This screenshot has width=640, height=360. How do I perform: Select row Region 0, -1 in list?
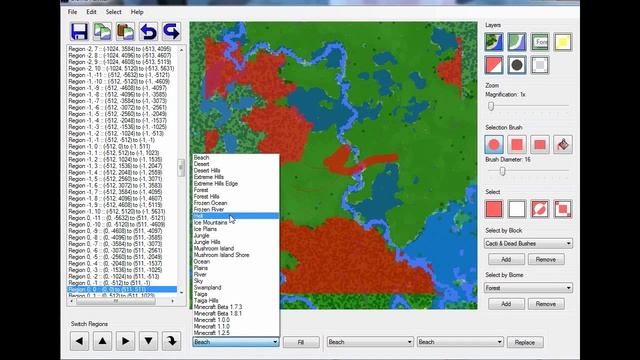(x=122, y=283)
